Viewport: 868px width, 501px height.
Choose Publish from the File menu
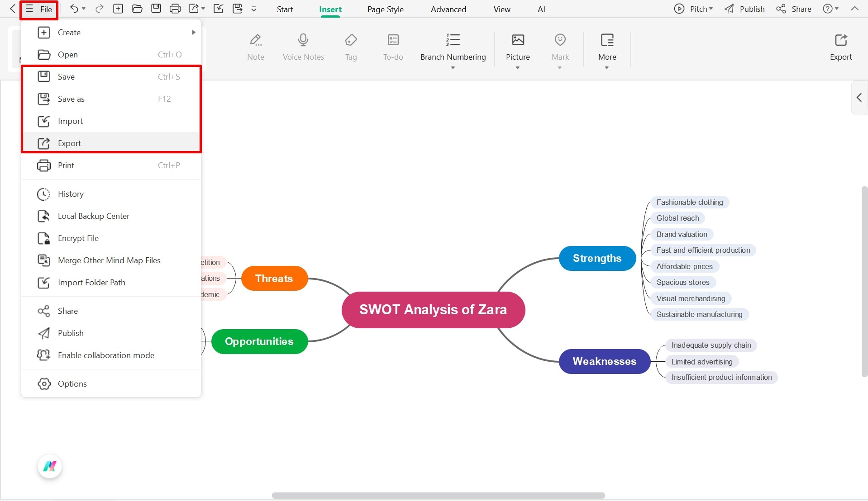pos(111,333)
